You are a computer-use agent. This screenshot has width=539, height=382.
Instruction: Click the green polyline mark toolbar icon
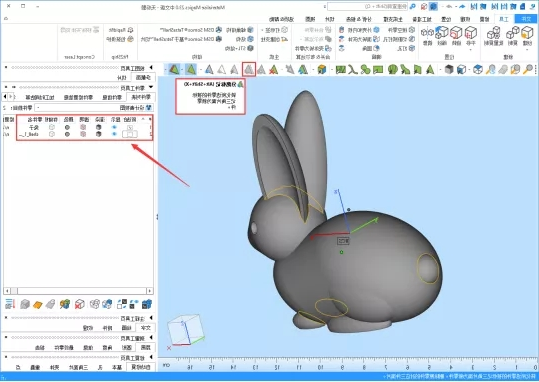[x=353, y=69]
